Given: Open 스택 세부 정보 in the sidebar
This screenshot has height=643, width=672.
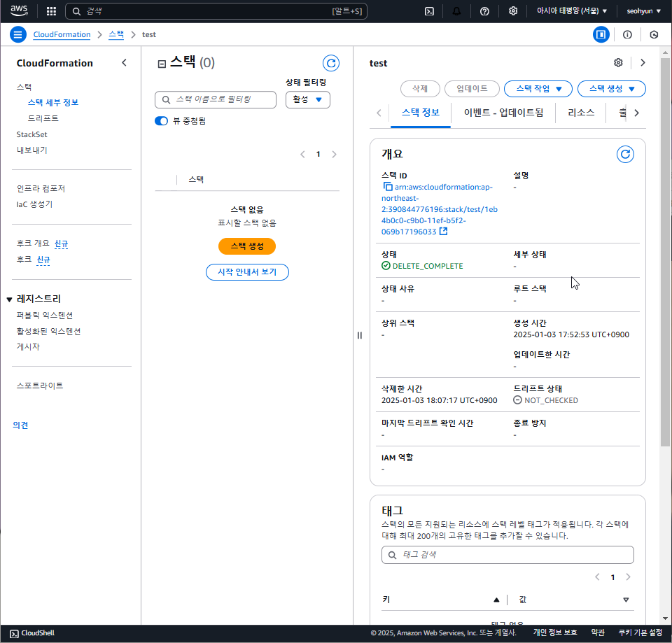Looking at the screenshot, I should coord(53,102).
